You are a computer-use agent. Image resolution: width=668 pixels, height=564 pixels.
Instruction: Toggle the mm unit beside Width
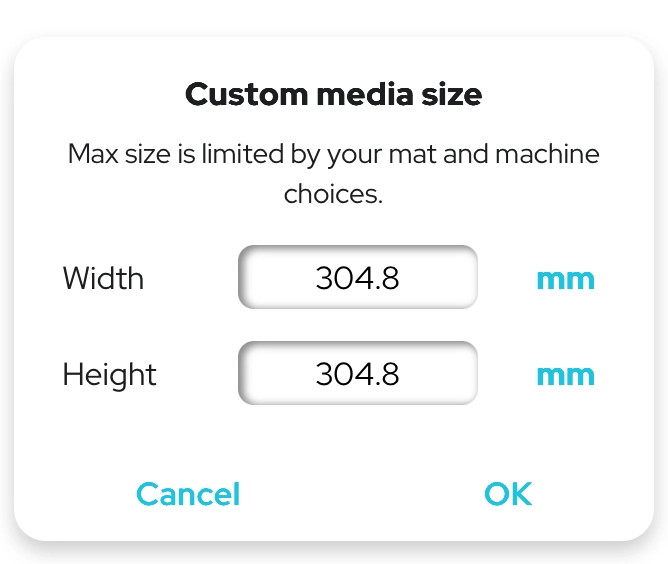(x=565, y=278)
